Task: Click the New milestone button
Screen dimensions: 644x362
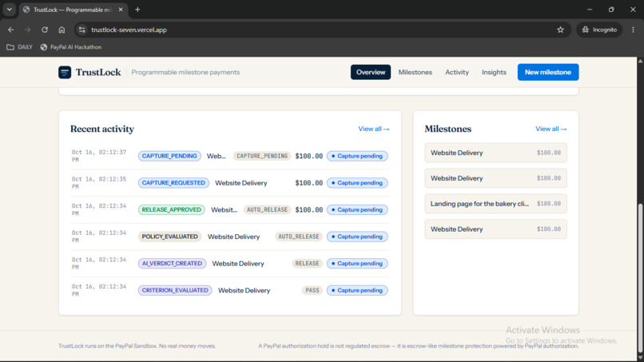Action: click(x=548, y=72)
